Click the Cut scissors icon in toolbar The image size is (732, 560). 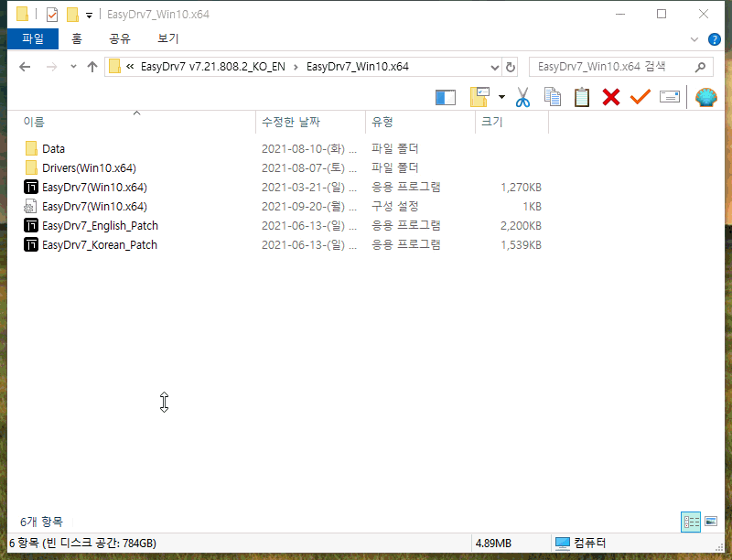pyautogui.click(x=522, y=98)
